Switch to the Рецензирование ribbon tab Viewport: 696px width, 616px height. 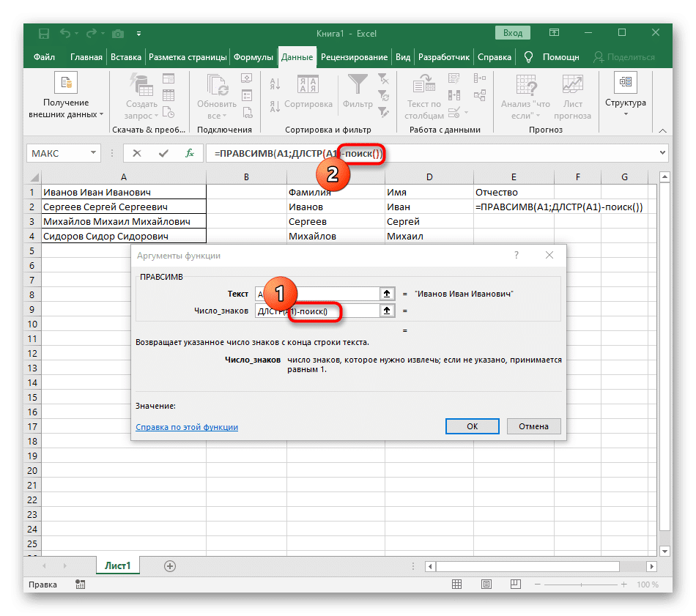click(x=353, y=56)
